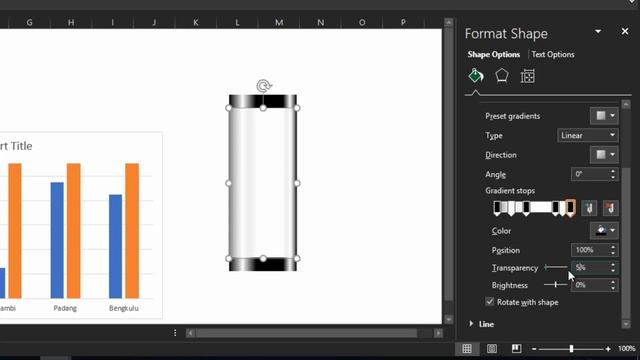This screenshot has width=640, height=360.
Task: Close the Format Shape pane
Action: click(x=625, y=31)
